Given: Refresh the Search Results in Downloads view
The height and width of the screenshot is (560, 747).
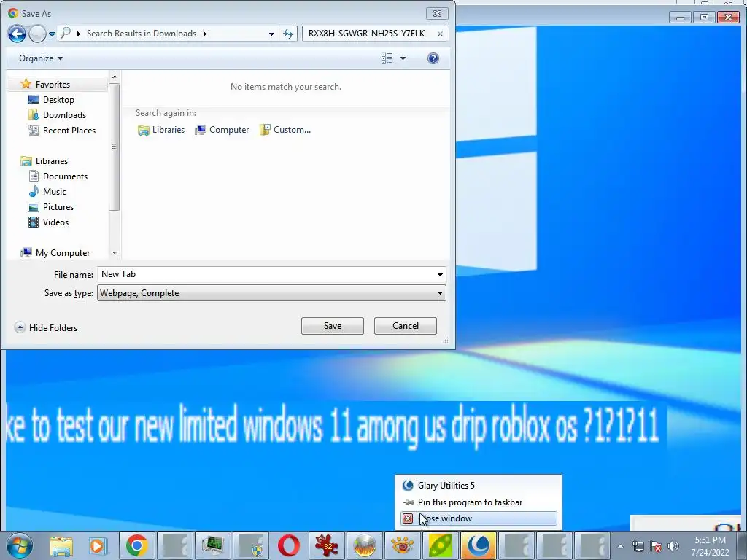Looking at the screenshot, I should coord(288,34).
